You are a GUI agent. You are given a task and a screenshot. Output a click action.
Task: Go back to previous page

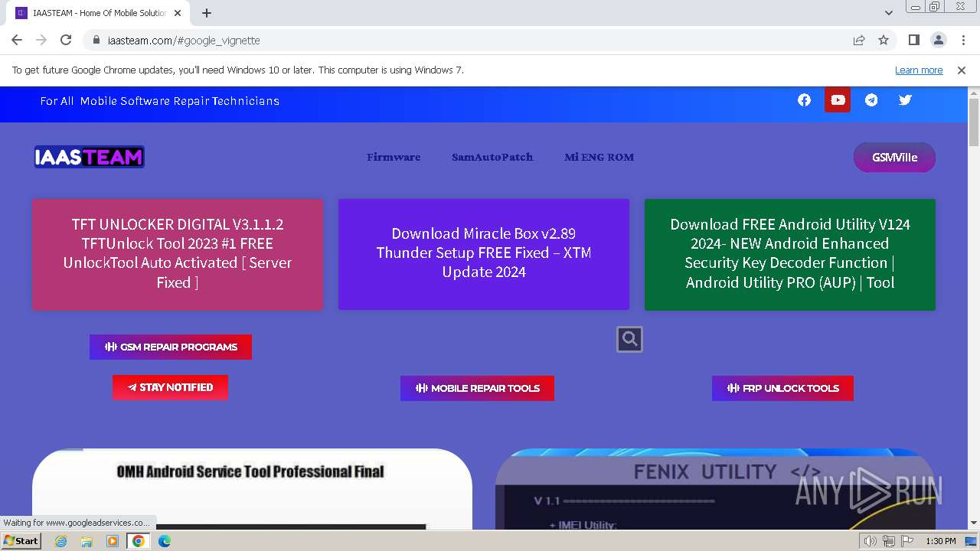[x=17, y=40]
